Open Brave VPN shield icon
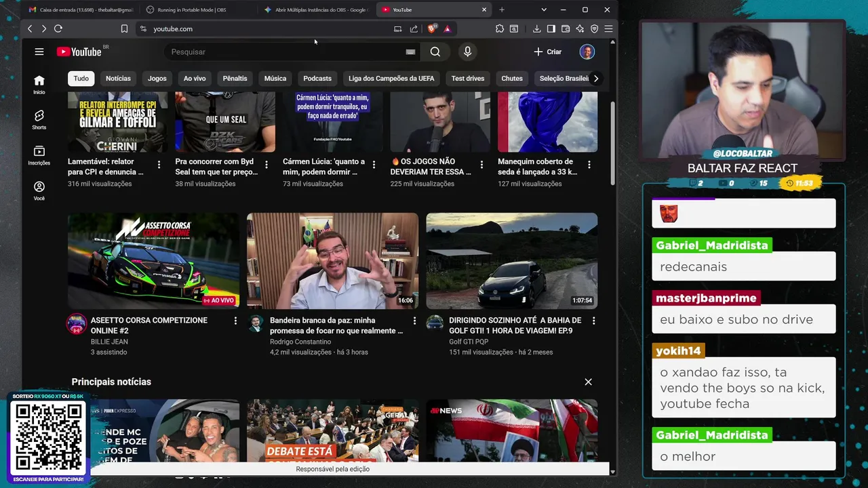The image size is (868, 488). click(x=595, y=28)
